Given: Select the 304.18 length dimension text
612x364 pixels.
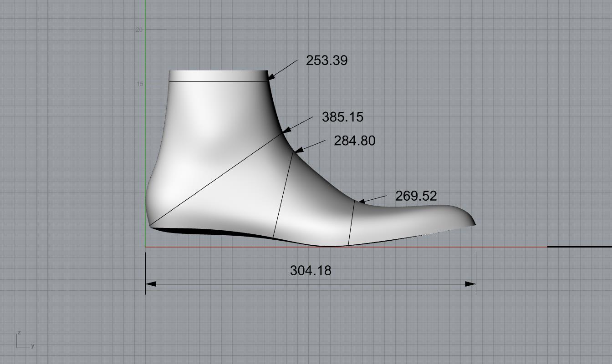Looking at the screenshot, I should 311,271.
